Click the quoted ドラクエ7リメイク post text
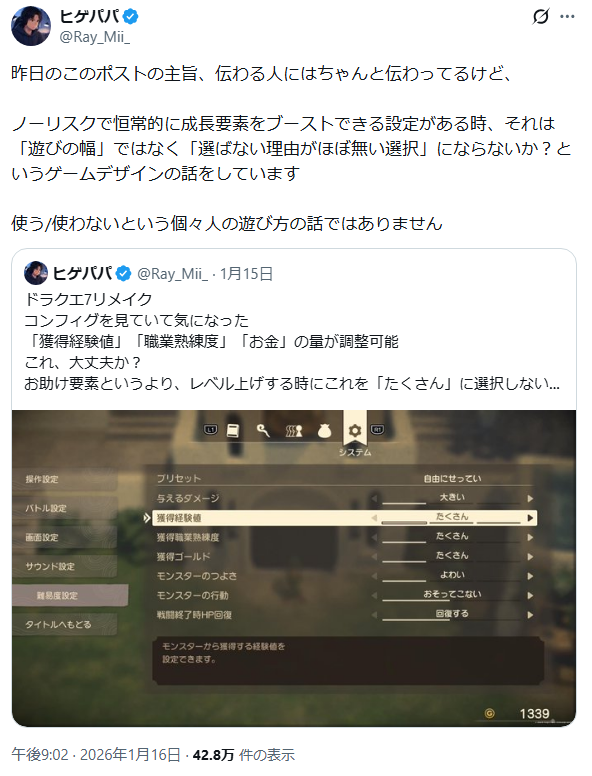This screenshot has height=776, width=592. click(x=292, y=341)
